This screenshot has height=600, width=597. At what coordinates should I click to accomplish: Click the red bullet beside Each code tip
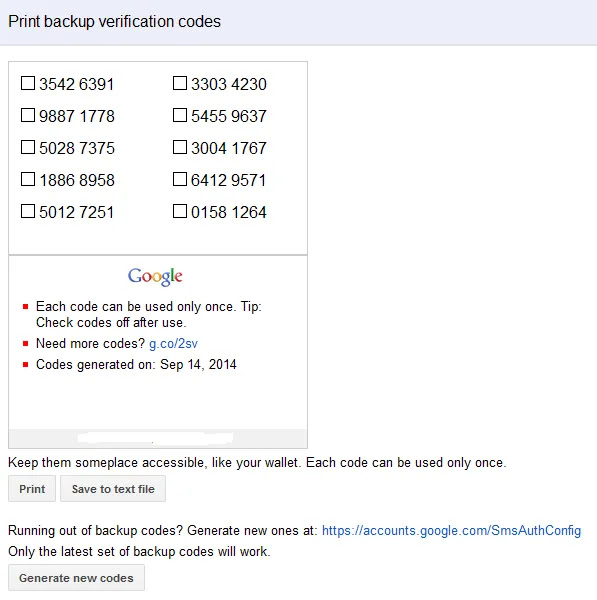[x=26, y=307]
